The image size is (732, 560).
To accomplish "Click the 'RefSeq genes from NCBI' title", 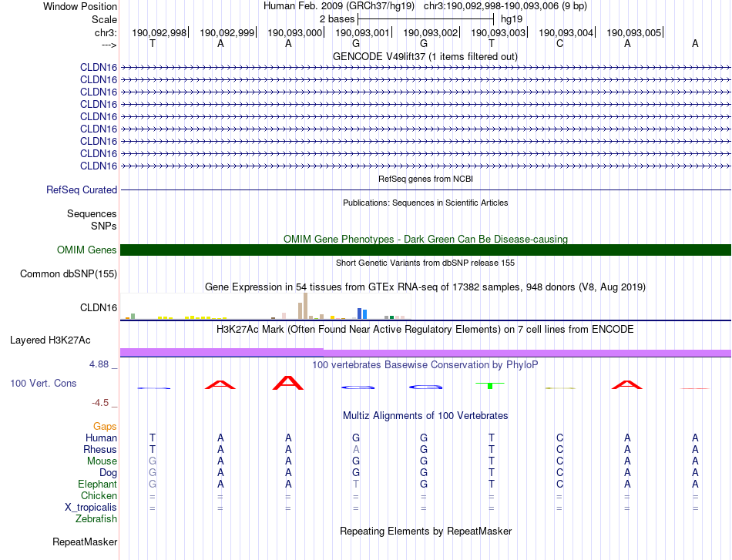I will pyautogui.click(x=425, y=179).
